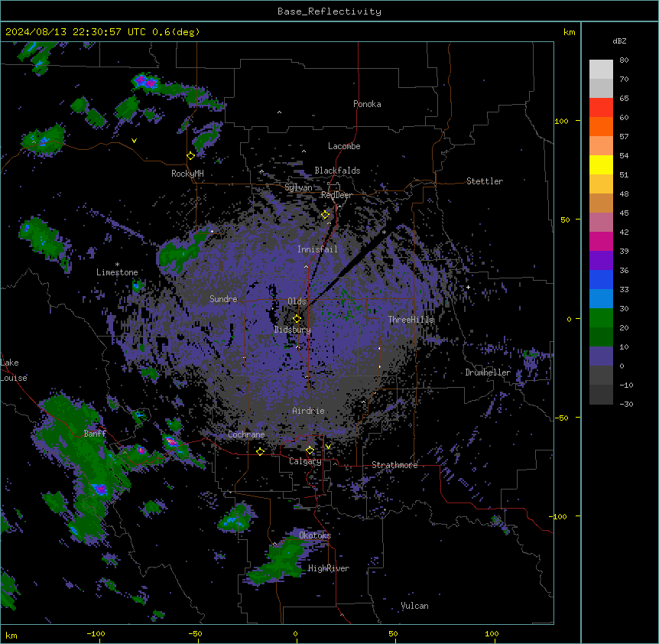Viewport: 659px width, 644px height.
Task: Click the -100 tick on the right axis
Action: (559, 516)
